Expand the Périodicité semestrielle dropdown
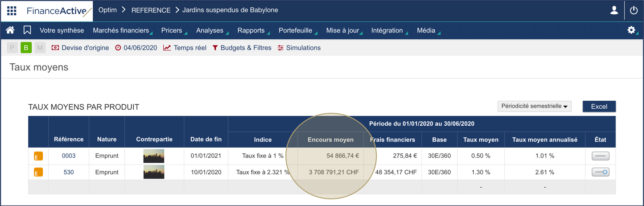The image size is (644, 206). click(534, 106)
